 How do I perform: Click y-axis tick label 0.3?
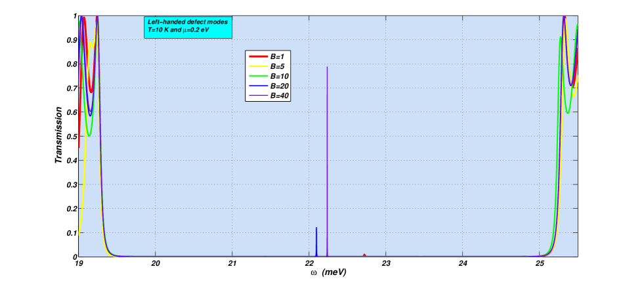click(71, 184)
